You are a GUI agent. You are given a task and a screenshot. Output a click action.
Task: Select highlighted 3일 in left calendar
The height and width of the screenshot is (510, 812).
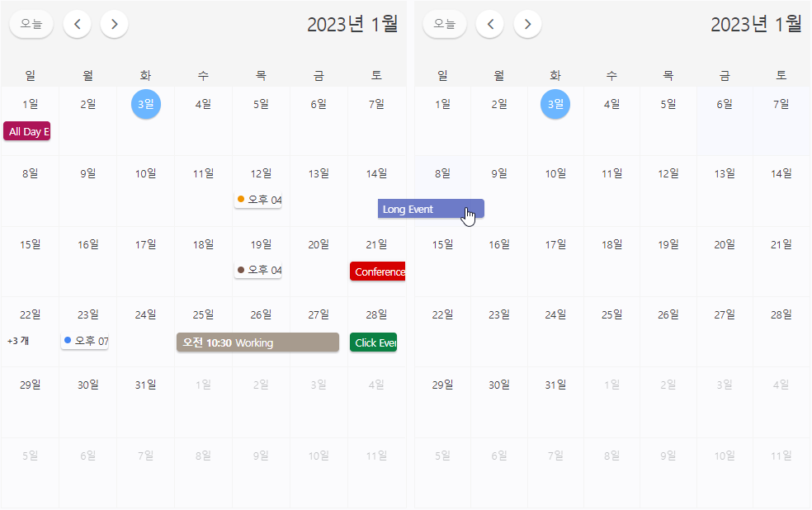[146, 104]
